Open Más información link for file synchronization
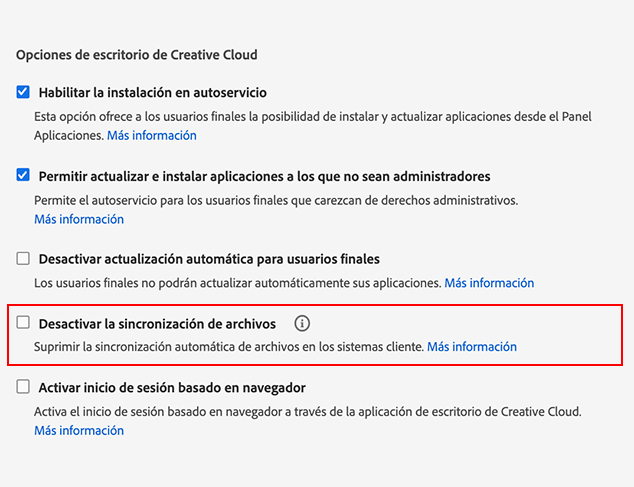The width and height of the screenshot is (634, 487). pyautogui.click(x=472, y=347)
